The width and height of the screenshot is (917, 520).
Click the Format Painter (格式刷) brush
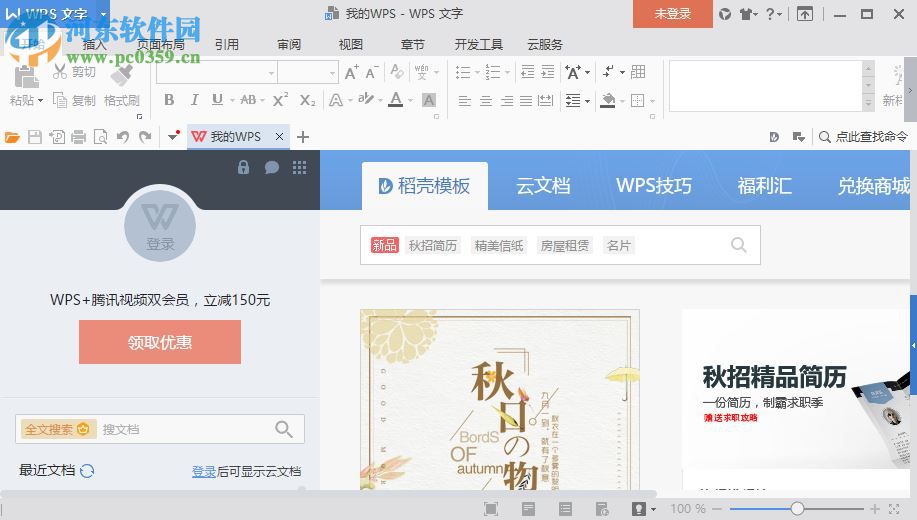tap(122, 75)
